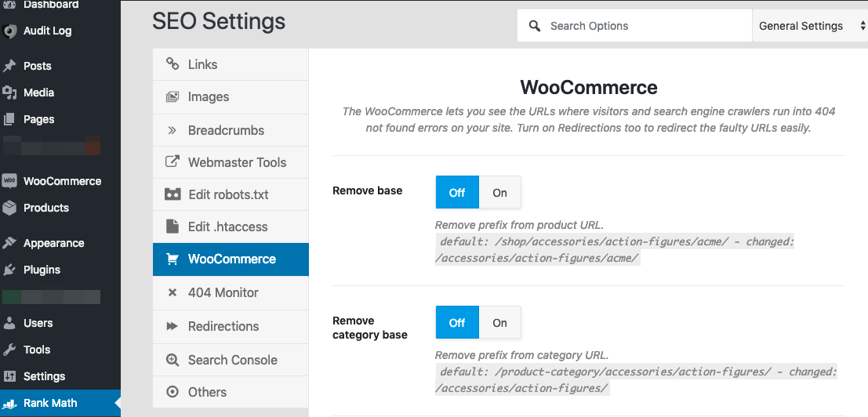Viewport: 868px width, 417px height.
Task: Open the Audit Log menu
Action: tap(60, 31)
